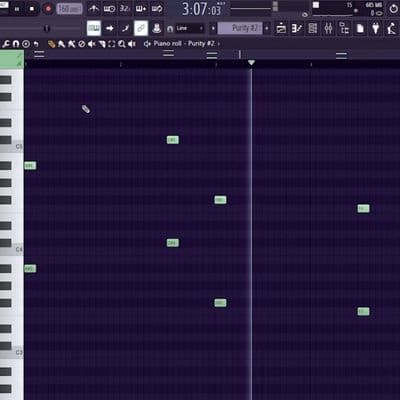Open the Purity #2 pattern selector

(x=240, y=28)
